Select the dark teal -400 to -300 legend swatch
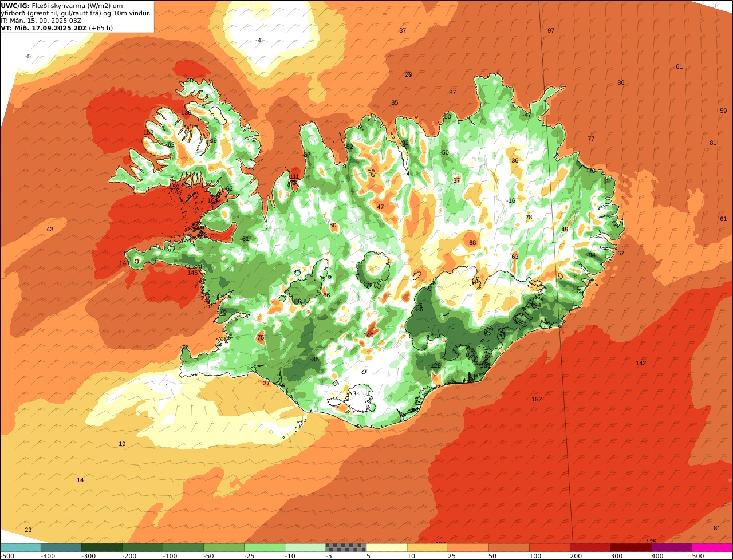Image resolution: width=733 pixels, height=560 pixels. (x=61, y=547)
